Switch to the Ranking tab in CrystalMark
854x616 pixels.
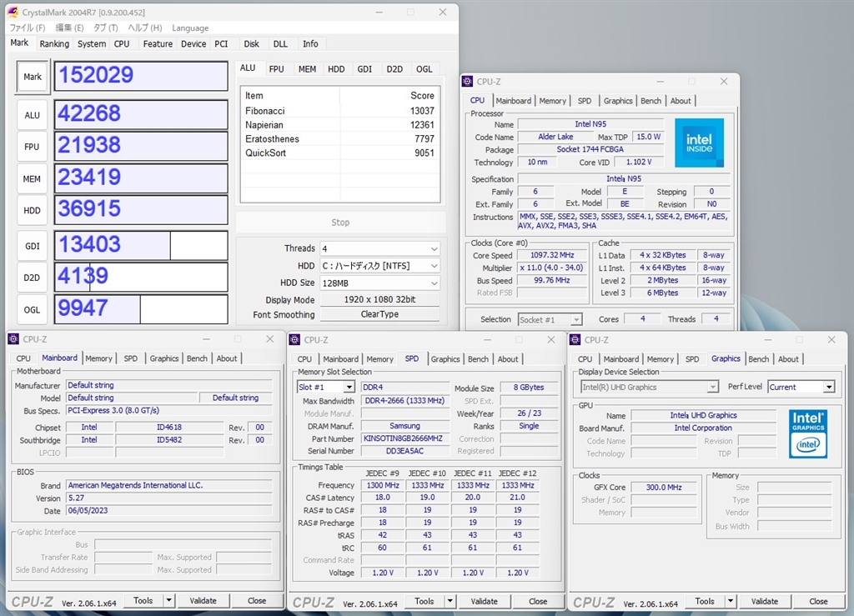coord(54,44)
